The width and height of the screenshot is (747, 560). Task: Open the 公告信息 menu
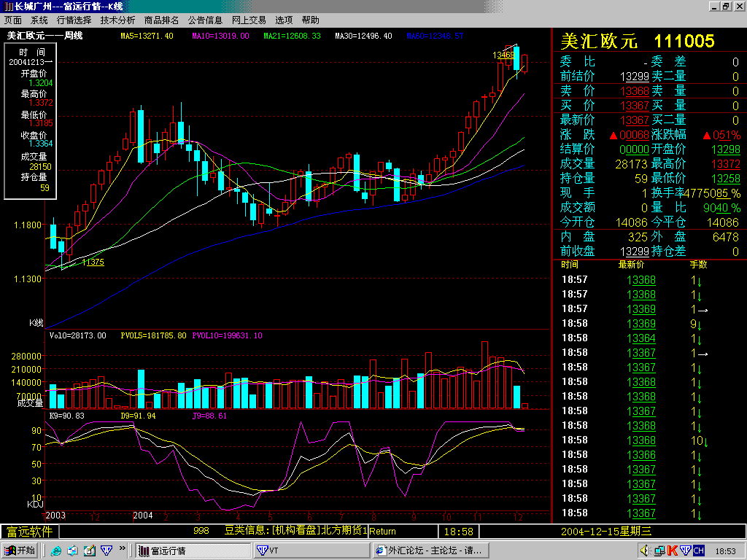point(205,20)
